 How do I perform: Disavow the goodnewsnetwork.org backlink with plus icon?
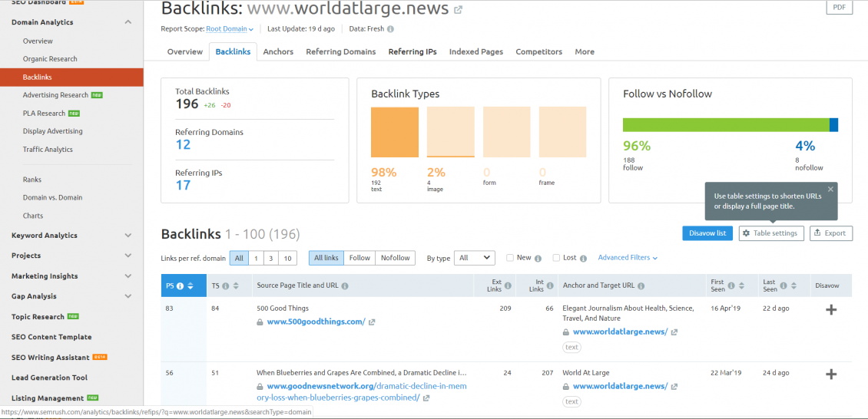point(831,374)
